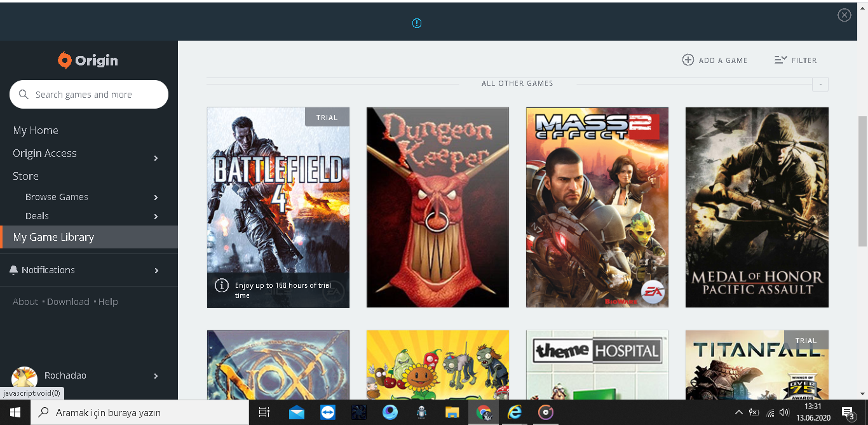Open the Mass Effect 2 game tile
The width and height of the screenshot is (868, 425).
pyautogui.click(x=597, y=207)
